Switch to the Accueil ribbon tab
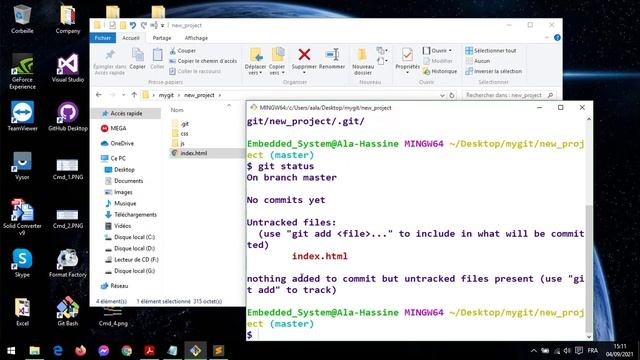This screenshot has width=640, height=360. 131,38
